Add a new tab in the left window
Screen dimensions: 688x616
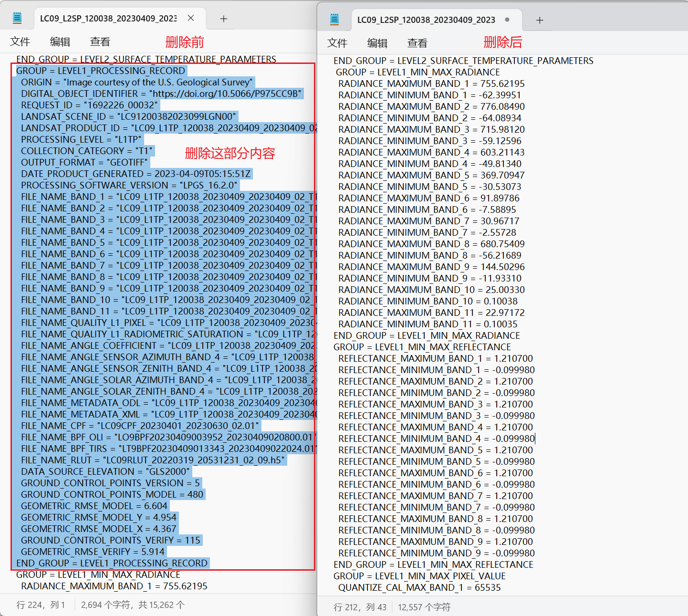[223, 19]
